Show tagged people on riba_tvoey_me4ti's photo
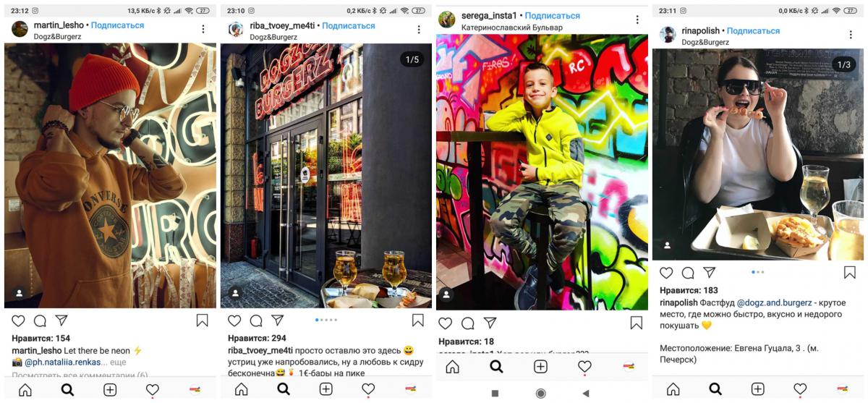 point(235,292)
